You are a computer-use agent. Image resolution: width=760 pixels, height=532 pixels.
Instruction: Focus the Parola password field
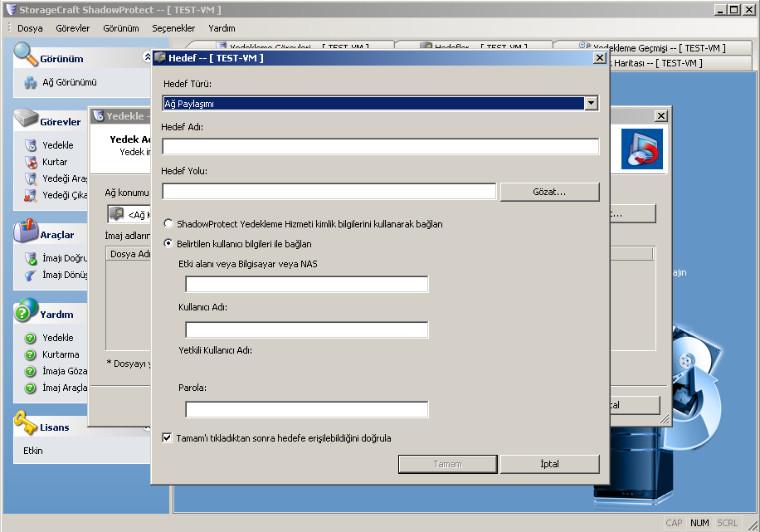307,409
